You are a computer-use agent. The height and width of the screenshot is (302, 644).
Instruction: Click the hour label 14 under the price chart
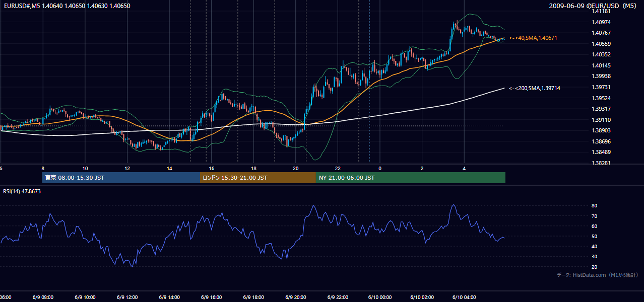[169, 168]
